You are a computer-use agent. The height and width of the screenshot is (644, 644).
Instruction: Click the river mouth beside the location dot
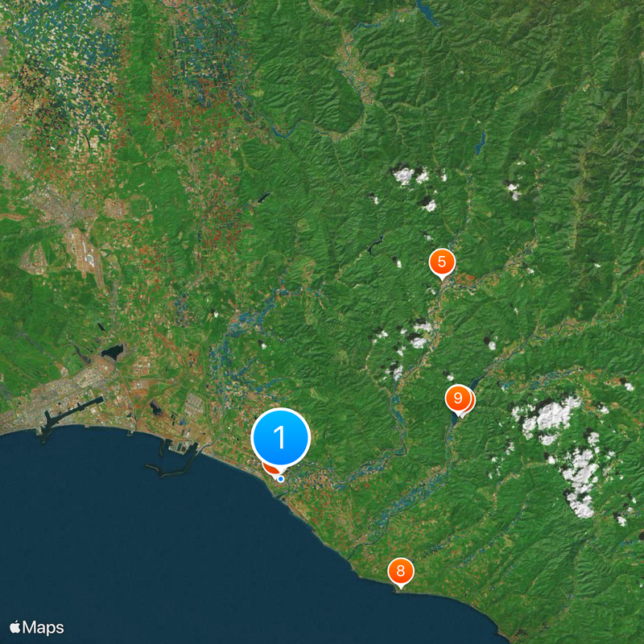(x=286, y=492)
